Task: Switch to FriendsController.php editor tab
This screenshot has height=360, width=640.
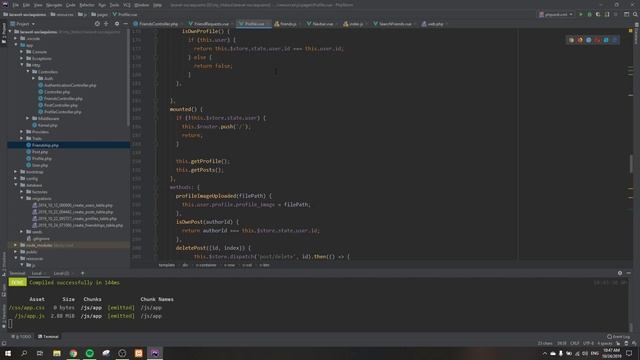Action: coord(156,24)
